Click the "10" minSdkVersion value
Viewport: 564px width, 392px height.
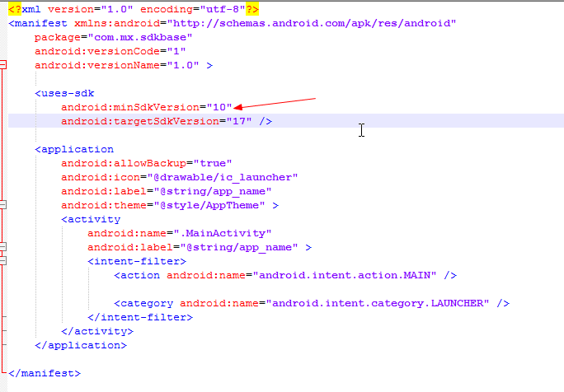(x=219, y=107)
